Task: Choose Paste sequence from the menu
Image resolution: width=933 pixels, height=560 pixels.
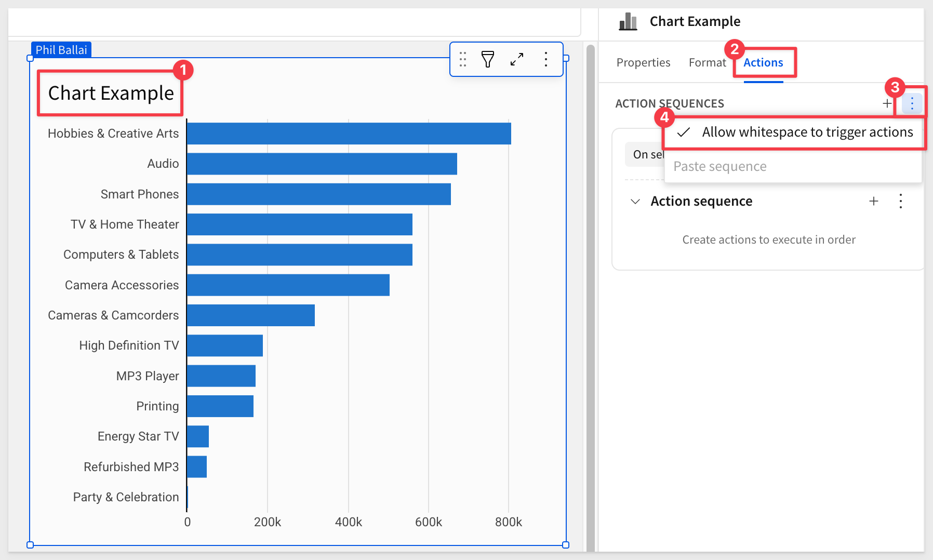Action: tap(719, 167)
